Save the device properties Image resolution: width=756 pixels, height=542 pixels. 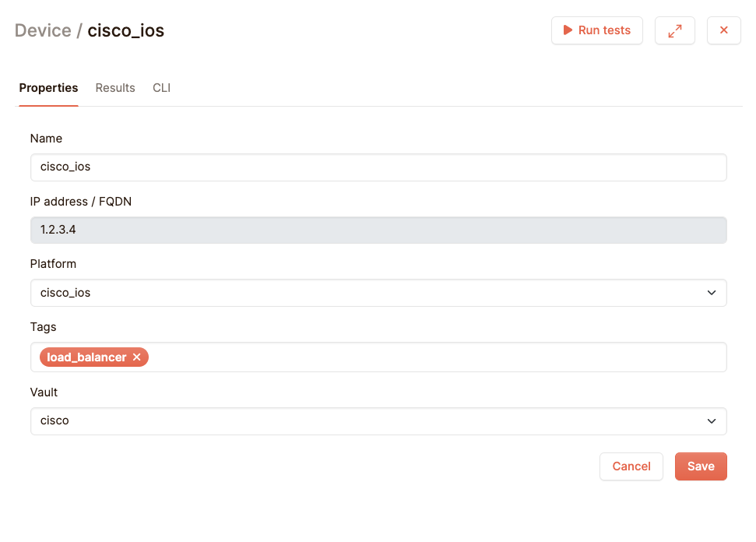(700, 466)
